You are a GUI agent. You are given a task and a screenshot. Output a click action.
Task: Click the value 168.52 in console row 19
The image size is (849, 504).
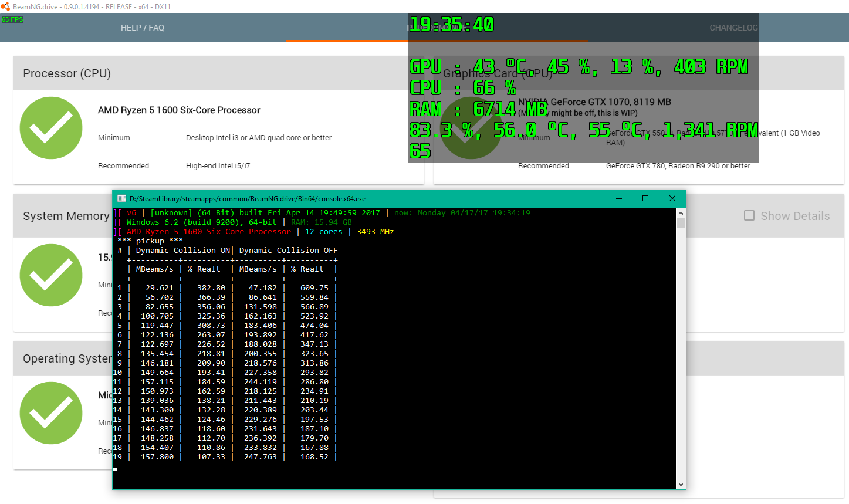[x=314, y=457]
